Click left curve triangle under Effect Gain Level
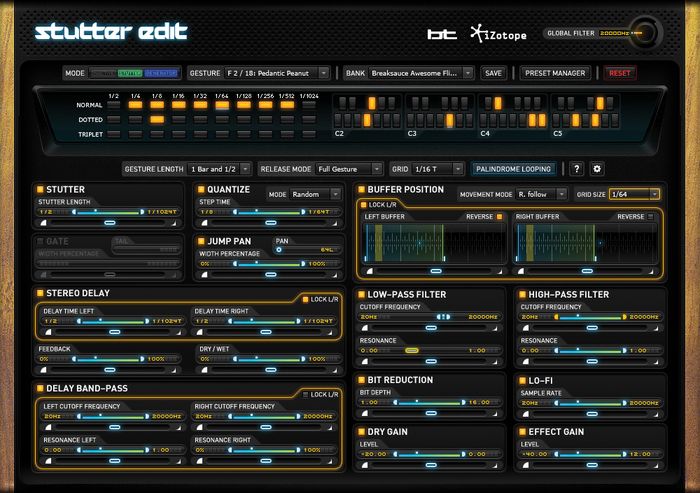This screenshot has height=493, width=700. coord(526,465)
